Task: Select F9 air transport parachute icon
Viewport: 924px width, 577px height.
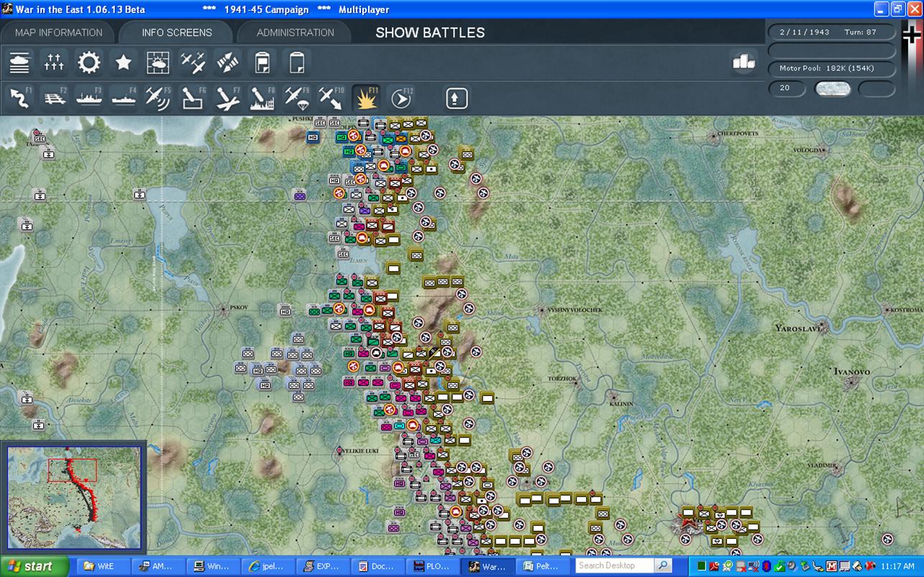Action: click(x=296, y=98)
